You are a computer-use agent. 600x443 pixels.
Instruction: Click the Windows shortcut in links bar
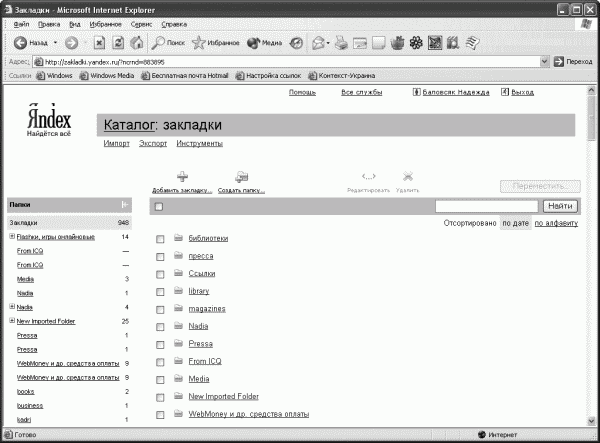(x=54, y=76)
